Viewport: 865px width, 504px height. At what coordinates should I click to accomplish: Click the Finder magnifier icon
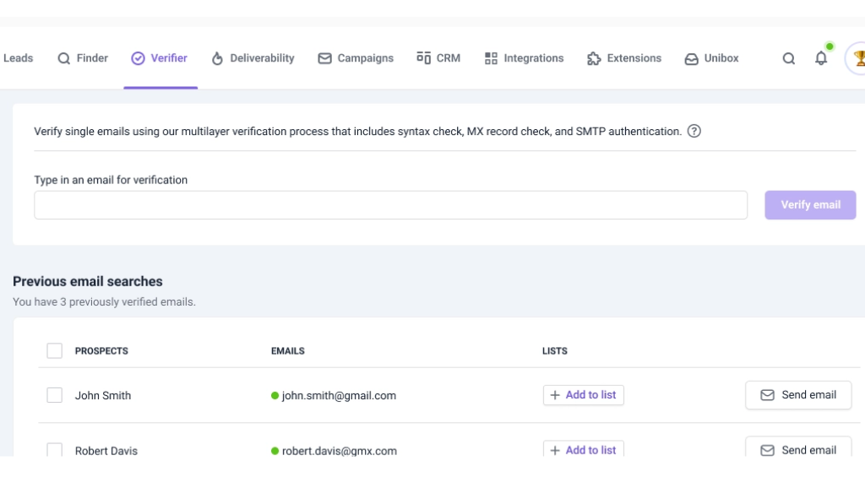click(64, 58)
